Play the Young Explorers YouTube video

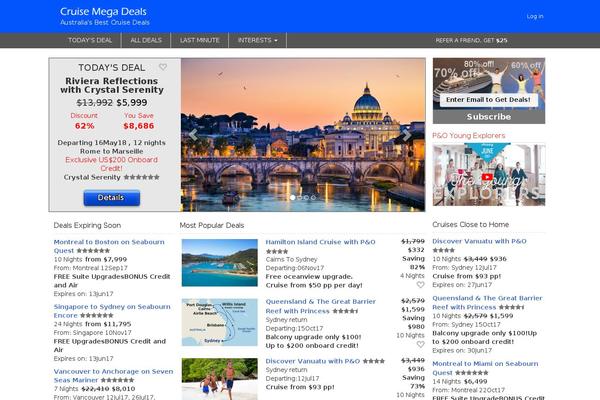point(487,177)
